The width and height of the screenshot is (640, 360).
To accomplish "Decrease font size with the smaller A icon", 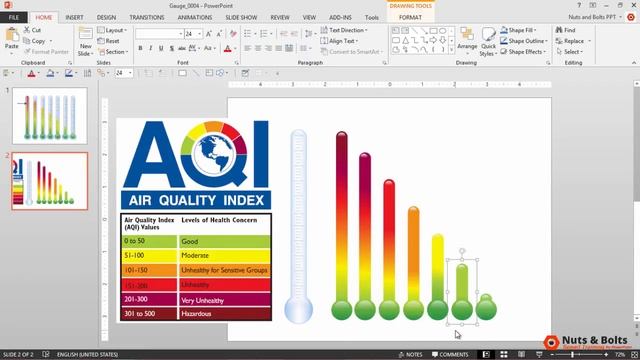I will coord(219,34).
